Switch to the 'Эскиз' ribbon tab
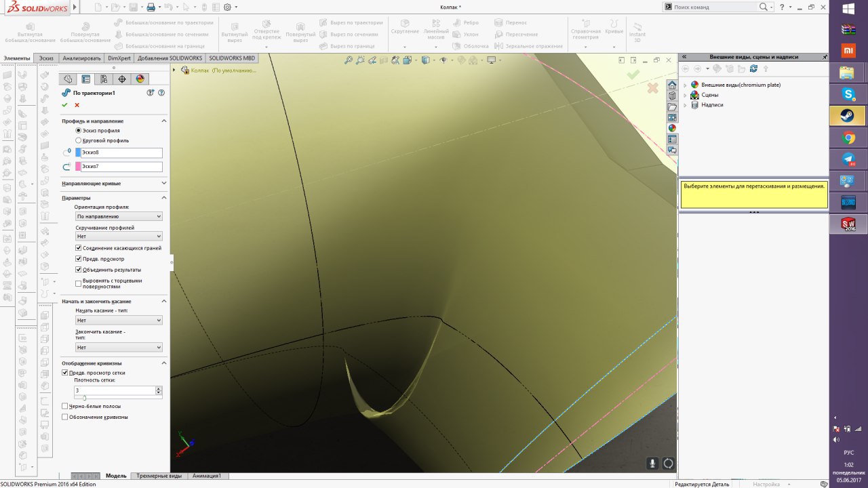 coord(46,58)
